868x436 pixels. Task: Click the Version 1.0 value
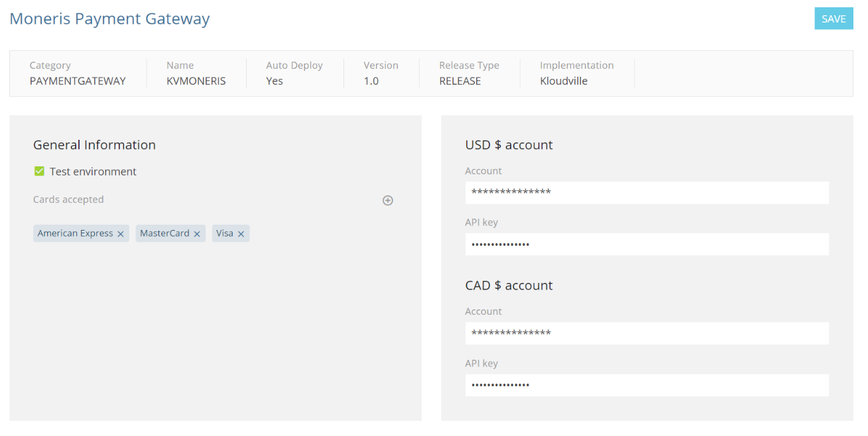click(371, 81)
